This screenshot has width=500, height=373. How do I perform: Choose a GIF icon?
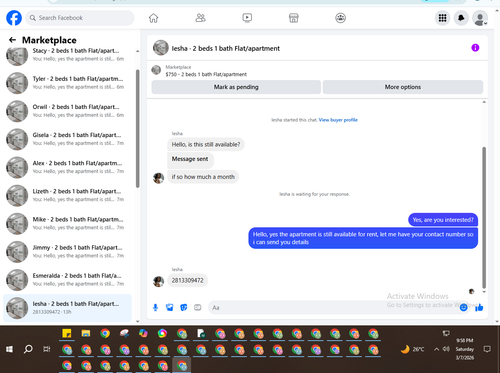[198, 307]
